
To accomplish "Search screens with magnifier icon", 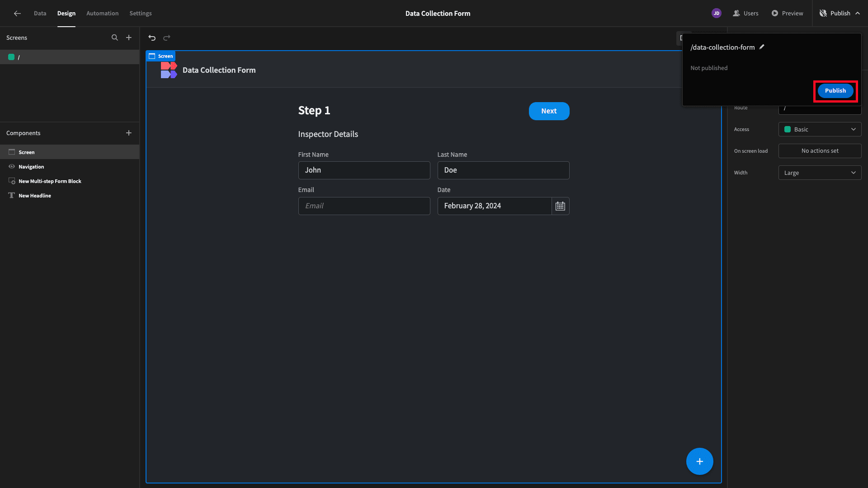I will (115, 38).
